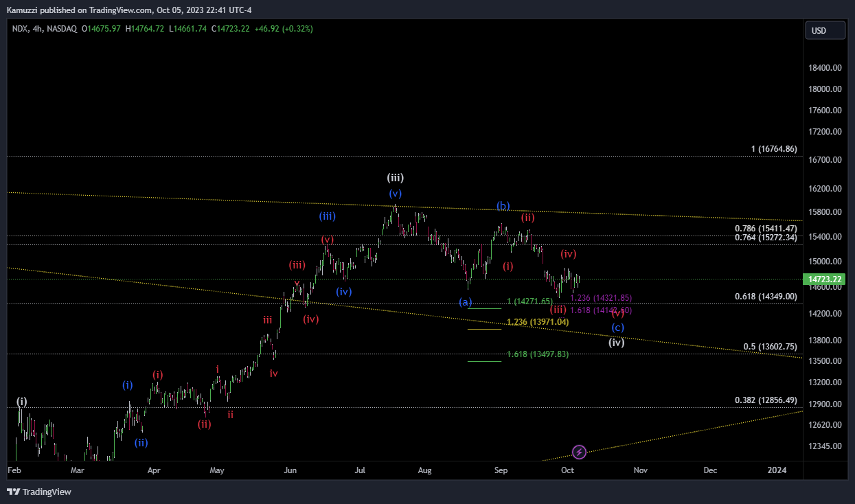The width and height of the screenshot is (855, 504).
Task: Click the Oct label on the time axis
Action: pos(567,470)
